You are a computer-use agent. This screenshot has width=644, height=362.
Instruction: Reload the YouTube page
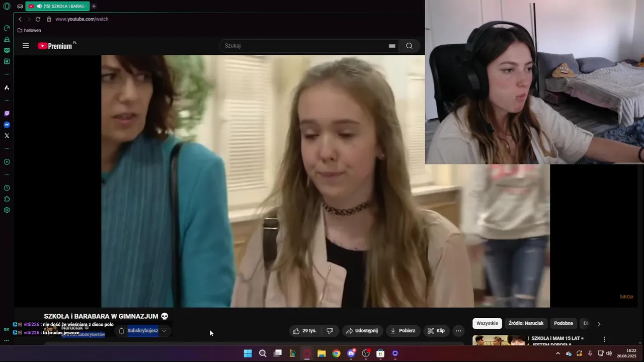(38, 19)
